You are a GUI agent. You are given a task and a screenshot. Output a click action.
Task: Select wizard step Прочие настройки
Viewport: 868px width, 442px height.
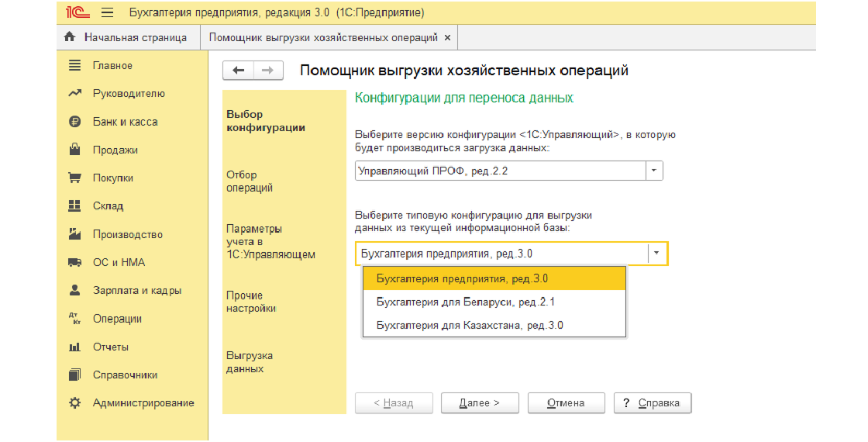point(251,302)
